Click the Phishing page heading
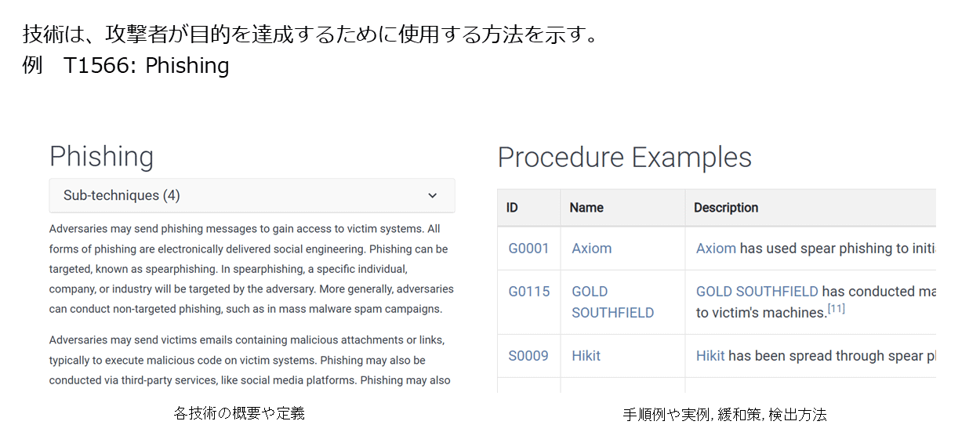 tap(101, 157)
